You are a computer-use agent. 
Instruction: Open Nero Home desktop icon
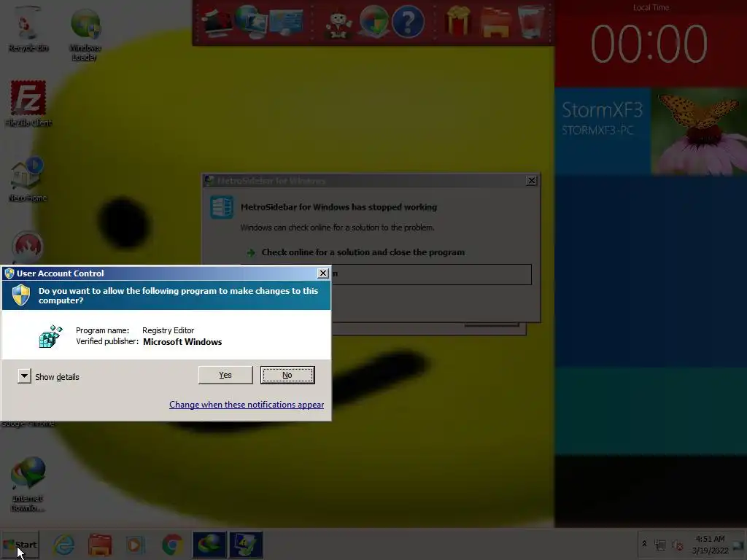tap(28, 179)
